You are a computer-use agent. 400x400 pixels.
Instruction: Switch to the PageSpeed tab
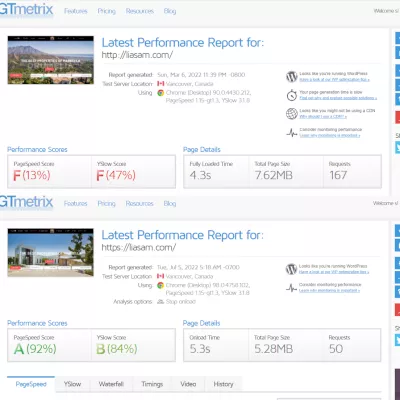pos(31,384)
